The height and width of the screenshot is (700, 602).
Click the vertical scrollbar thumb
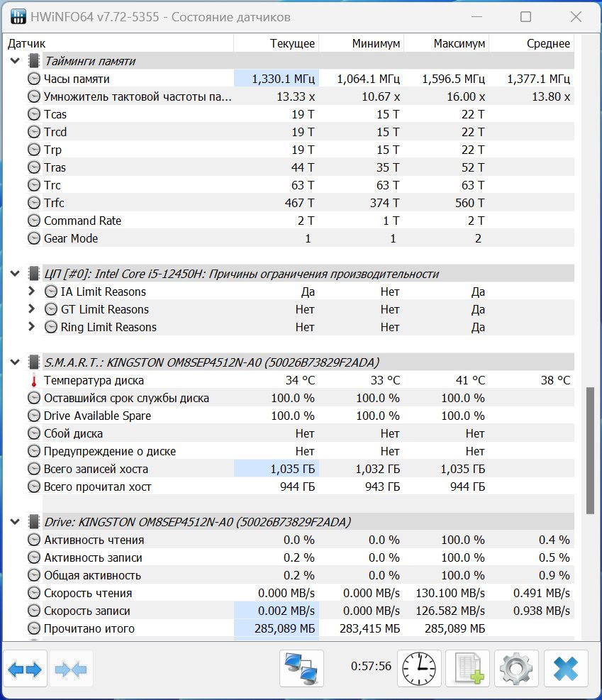590,450
